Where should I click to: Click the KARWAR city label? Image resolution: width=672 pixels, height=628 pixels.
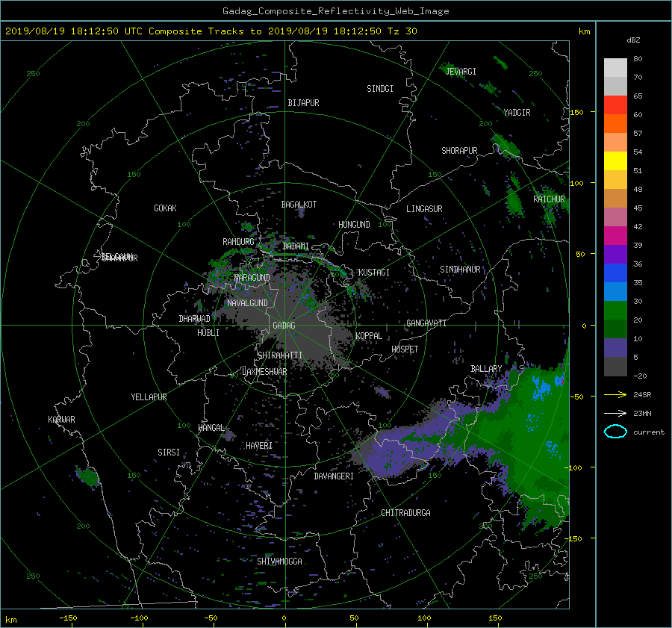point(61,419)
